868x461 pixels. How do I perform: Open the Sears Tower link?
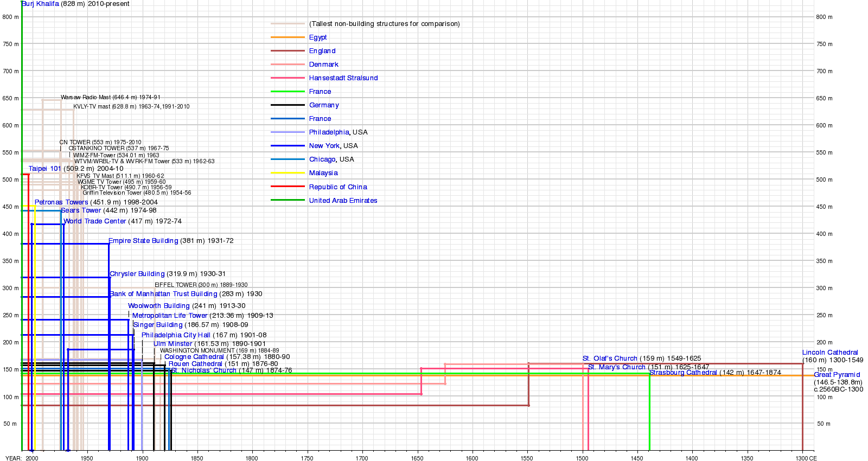tap(81, 210)
